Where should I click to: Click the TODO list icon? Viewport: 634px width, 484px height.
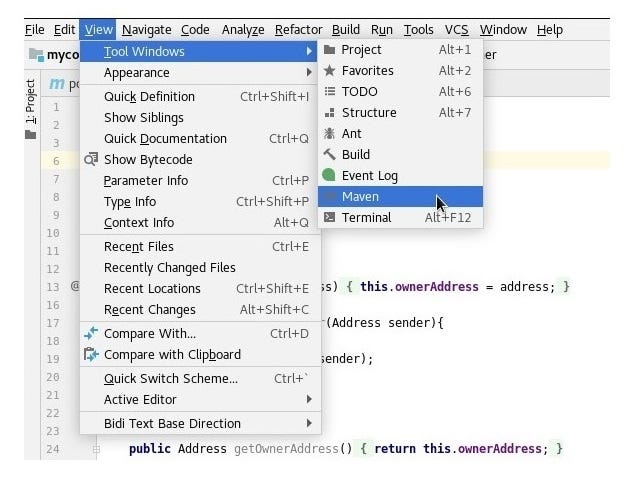330,91
